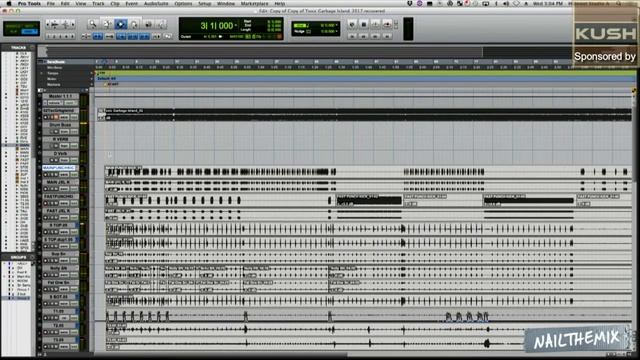Toggle Link Track and Edit Selection
640x360 pixels.
(133, 37)
